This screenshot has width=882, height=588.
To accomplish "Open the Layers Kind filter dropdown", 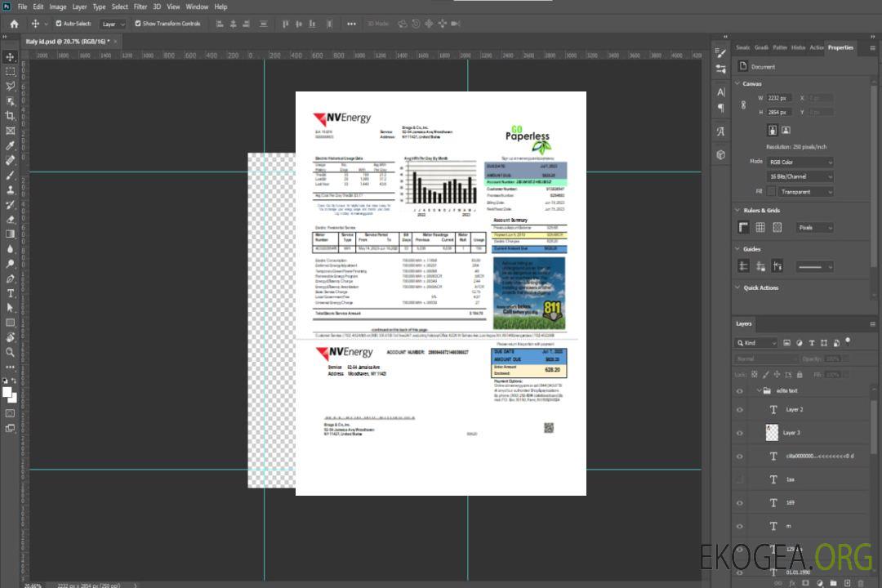I will click(756, 343).
